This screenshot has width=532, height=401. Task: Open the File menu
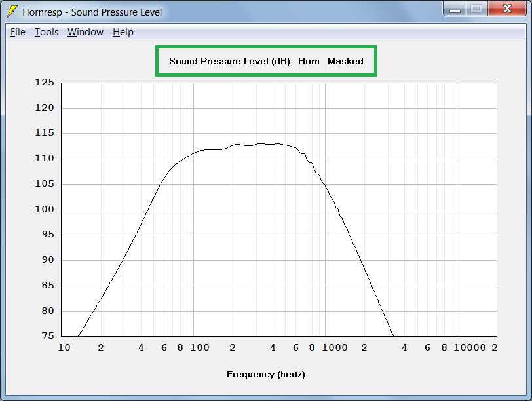18,32
